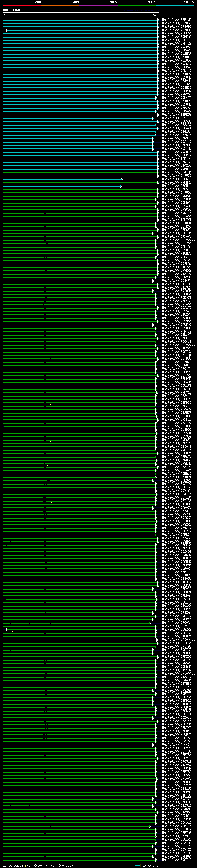This screenshot has width=197, height=868.
Task: Open hit UniRef100_B9S4B6
Action: click(x=177, y=206)
